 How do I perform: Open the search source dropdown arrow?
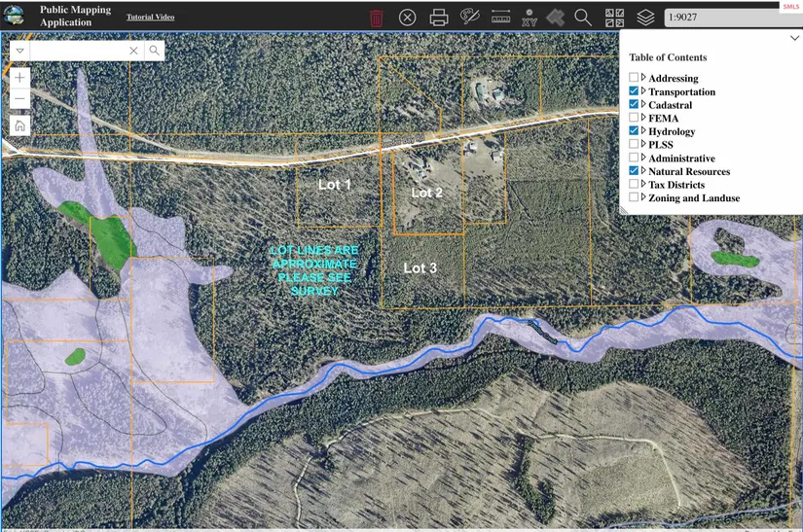coord(20,51)
